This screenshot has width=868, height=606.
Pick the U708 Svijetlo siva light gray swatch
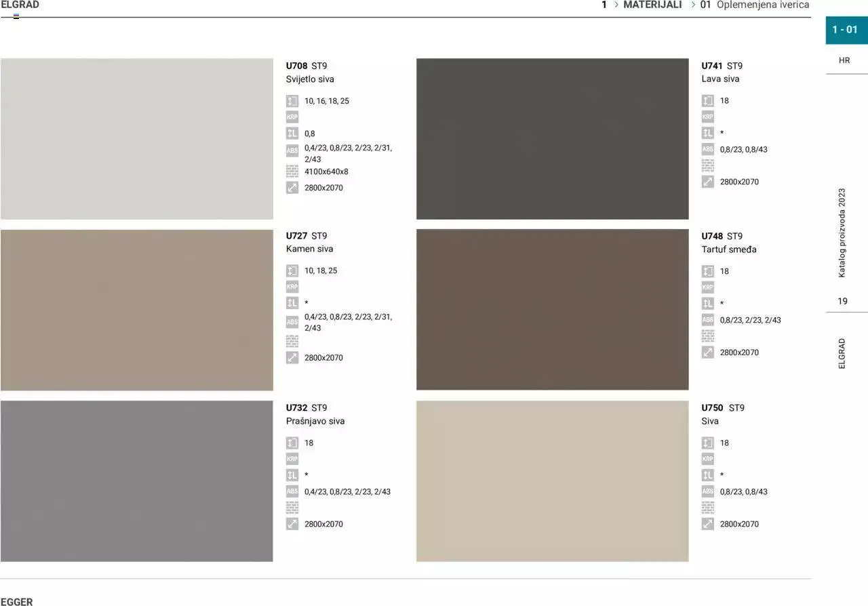137,139
